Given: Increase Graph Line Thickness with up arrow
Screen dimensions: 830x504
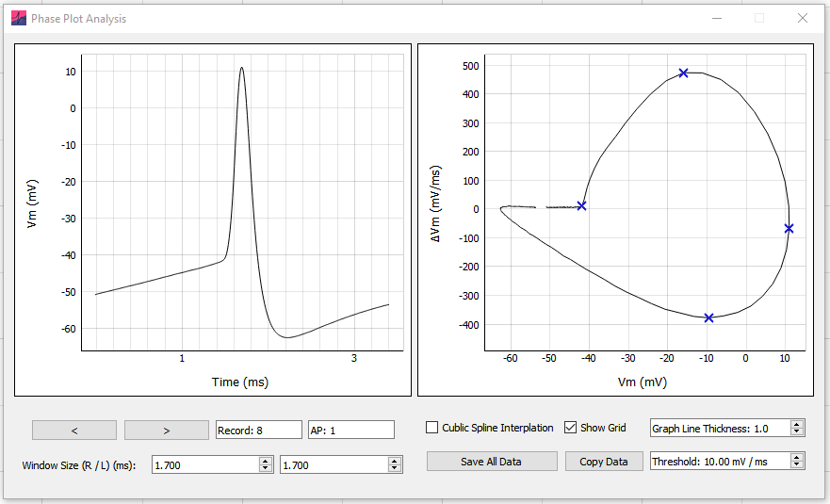Looking at the screenshot, I should click(797, 424).
